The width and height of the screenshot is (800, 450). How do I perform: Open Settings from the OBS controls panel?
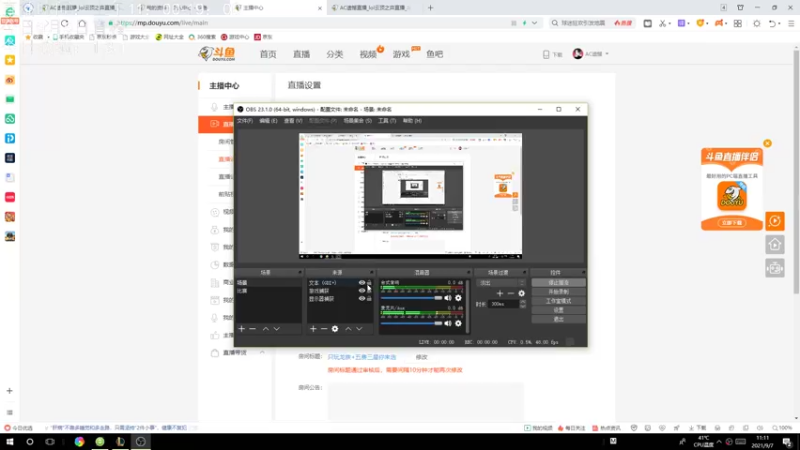[x=559, y=310]
